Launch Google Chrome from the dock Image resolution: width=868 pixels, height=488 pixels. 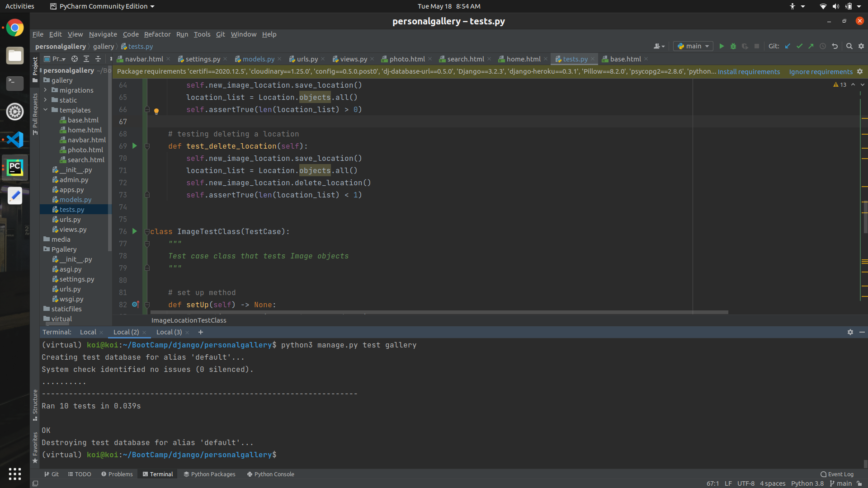(x=15, y=28)
